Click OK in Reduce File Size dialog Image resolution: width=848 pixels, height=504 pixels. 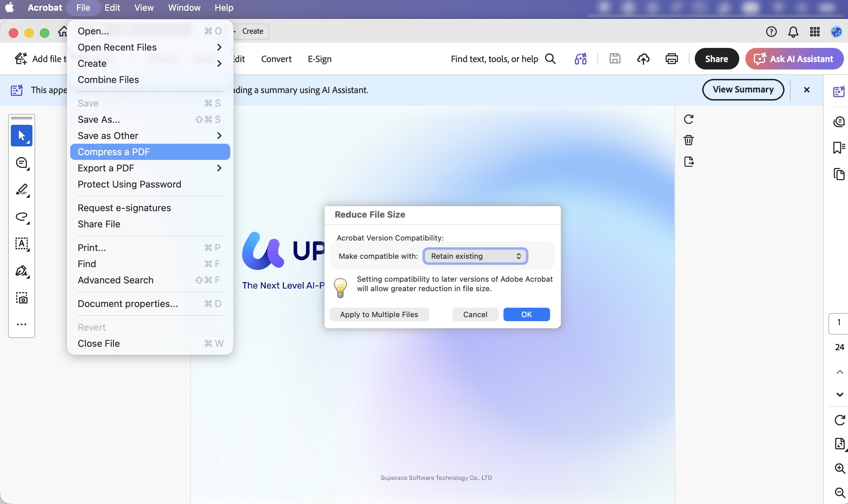coord(526,314)
